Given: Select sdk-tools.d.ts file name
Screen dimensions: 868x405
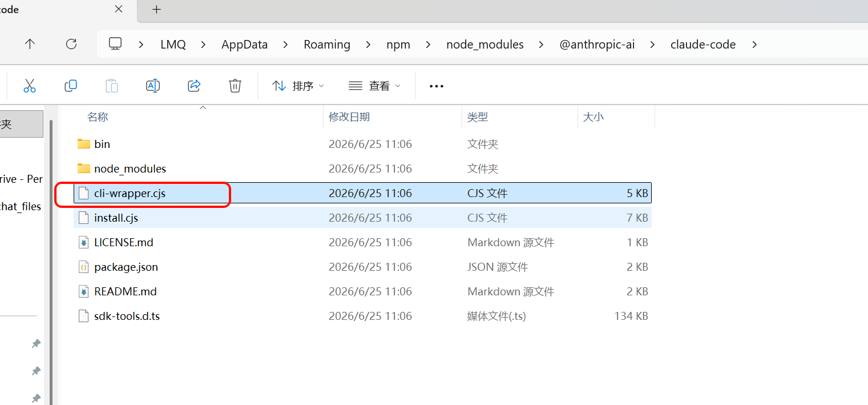Looking at the screenshot, I should pos(127,316).
